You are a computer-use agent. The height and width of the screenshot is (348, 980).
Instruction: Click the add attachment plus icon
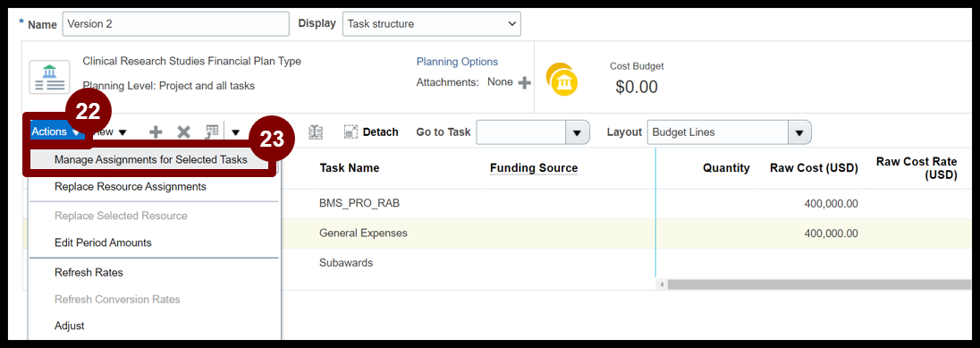click(525, 82)
